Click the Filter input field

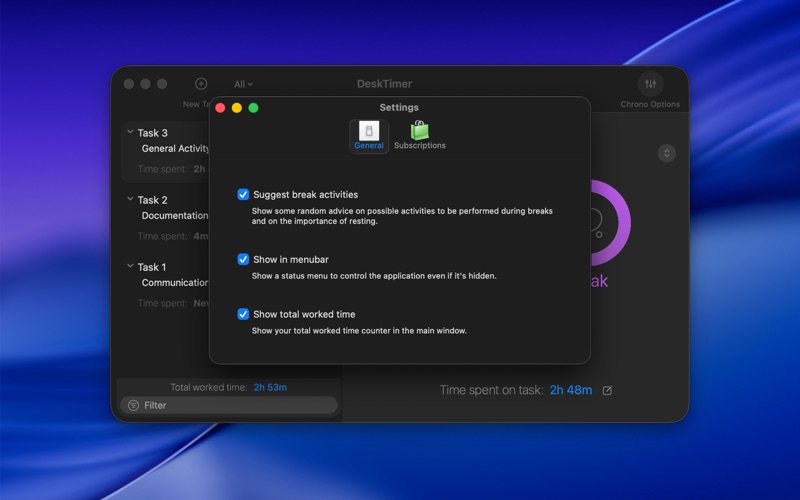229,405
